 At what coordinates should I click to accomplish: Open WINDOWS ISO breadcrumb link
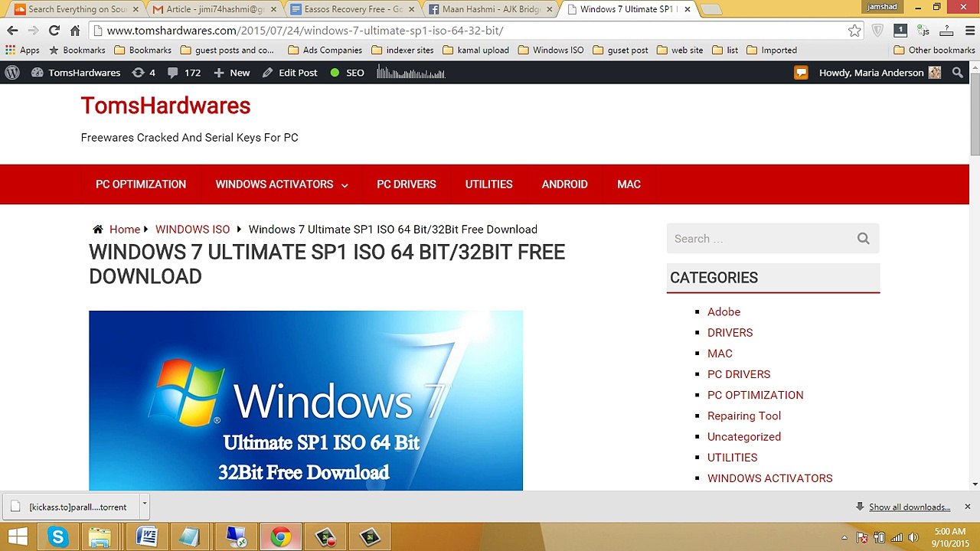click(x=192, y=230)
